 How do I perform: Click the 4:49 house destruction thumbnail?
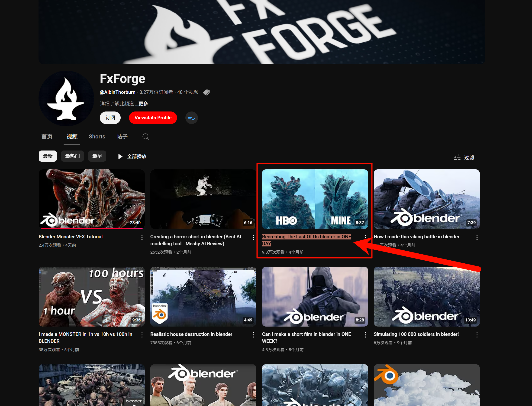point(203,297)
